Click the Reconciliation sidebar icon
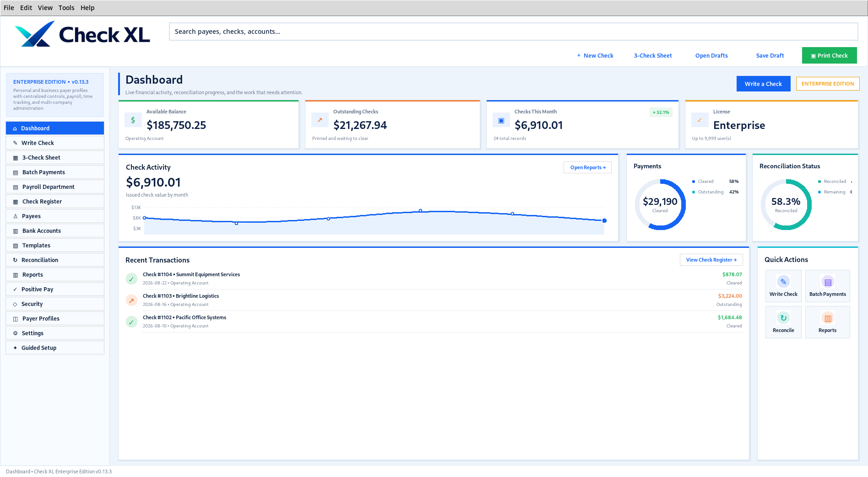This screenshot has width=868, height=477. 15,260
